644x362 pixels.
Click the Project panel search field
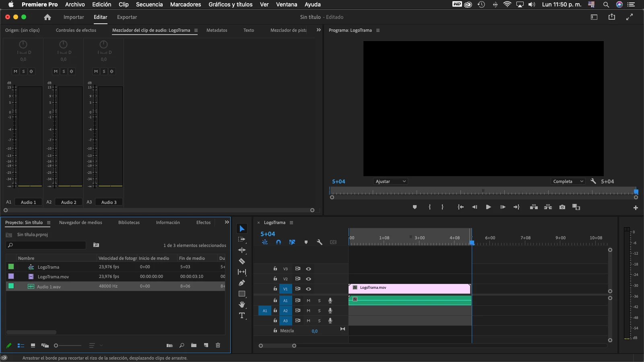pos(46,245)
